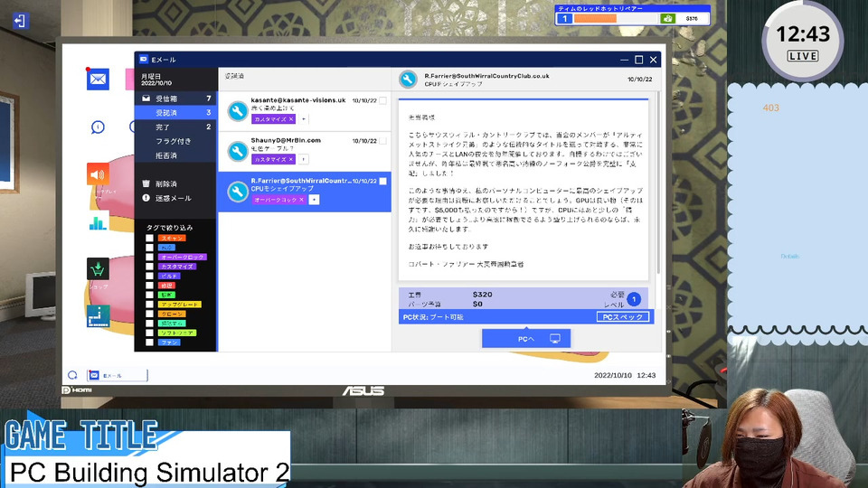868x488 pixels.
Task: Open the 受諾済 accepted folder
Action: point(175,112)
